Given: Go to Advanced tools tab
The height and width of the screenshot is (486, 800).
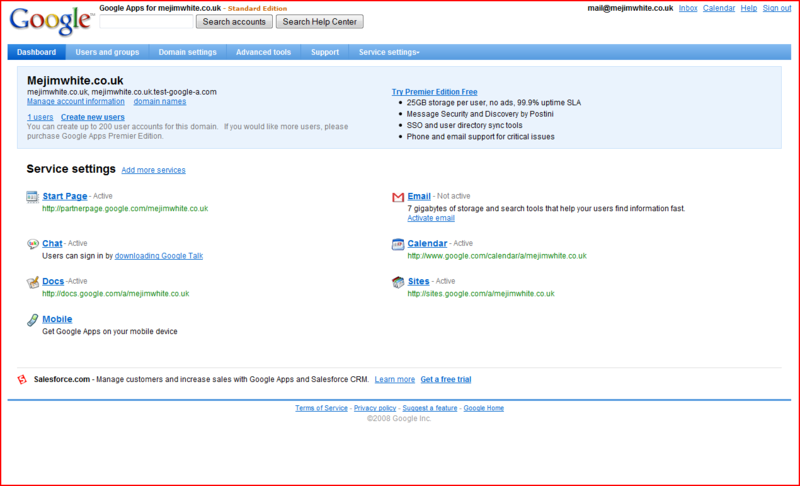Looking at the screenshot, I should (263, 52).
